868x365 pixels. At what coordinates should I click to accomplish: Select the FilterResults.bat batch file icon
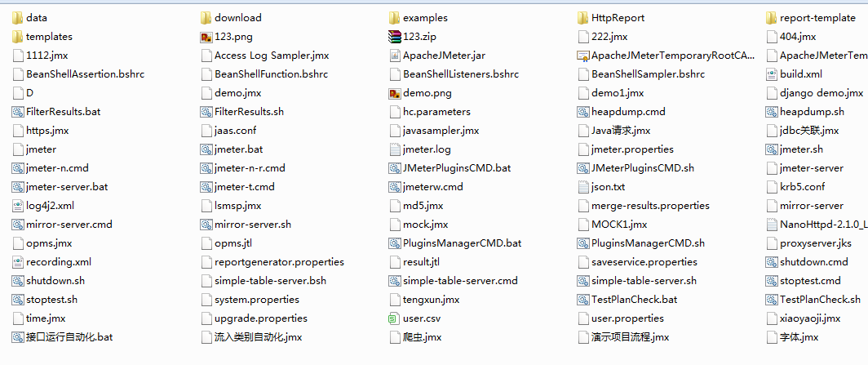pyautogui.click(x=18, y=112)
